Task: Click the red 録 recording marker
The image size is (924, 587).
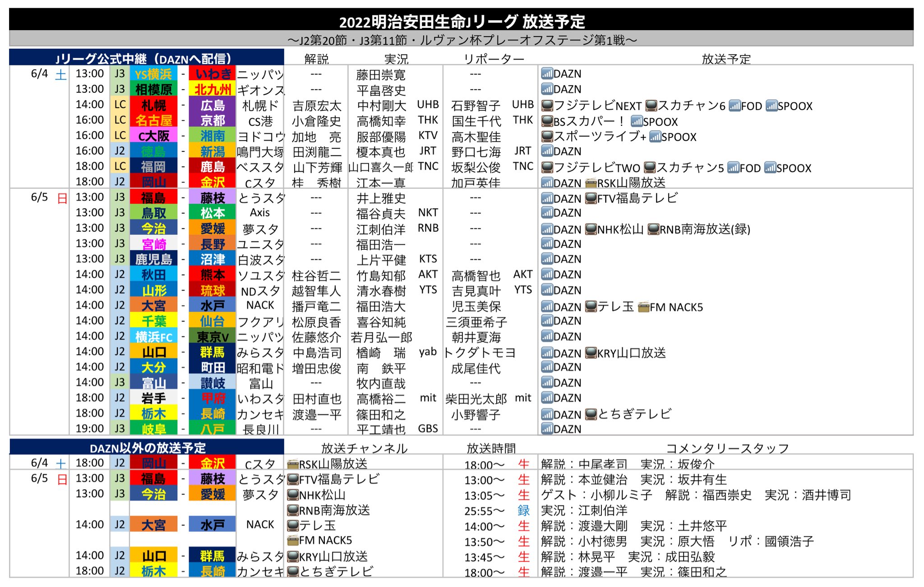Action: click(x=523, y=510)
